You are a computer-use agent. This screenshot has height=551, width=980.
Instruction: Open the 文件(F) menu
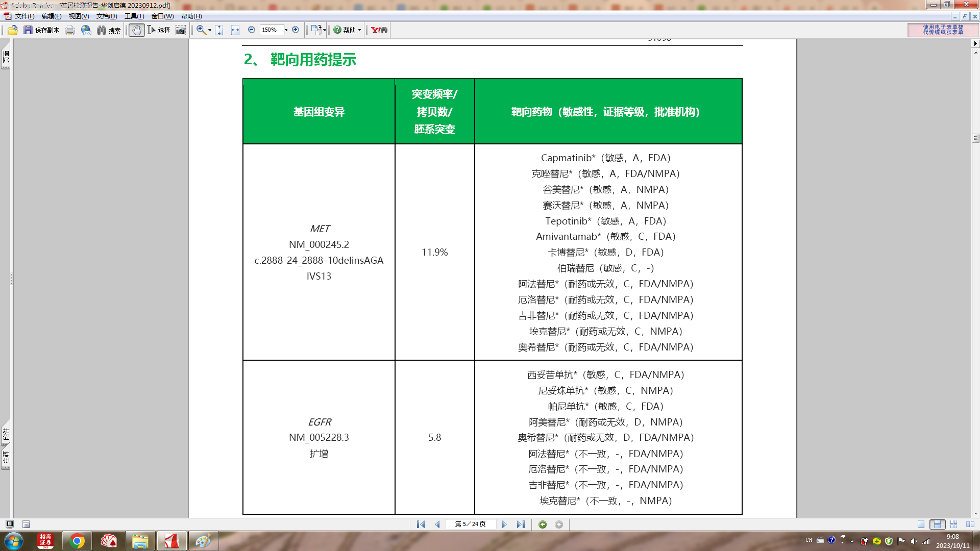24,16
